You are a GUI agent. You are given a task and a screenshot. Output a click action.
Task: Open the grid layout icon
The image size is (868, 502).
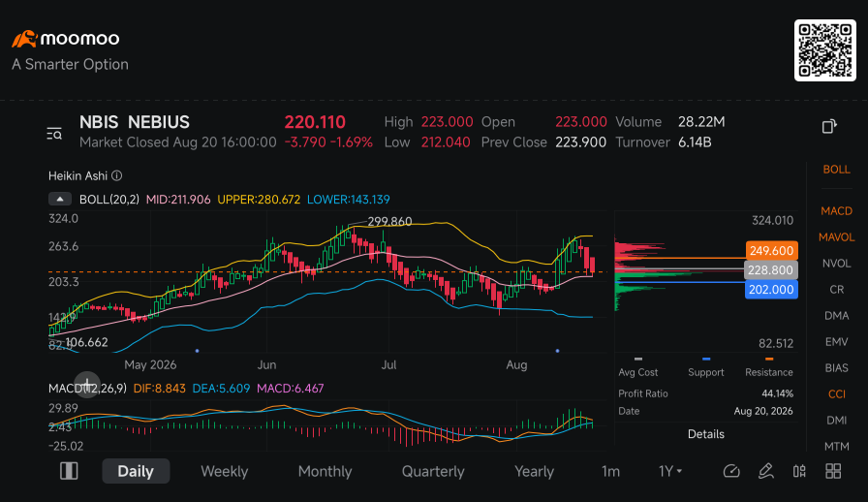click(x=833, y=471)
